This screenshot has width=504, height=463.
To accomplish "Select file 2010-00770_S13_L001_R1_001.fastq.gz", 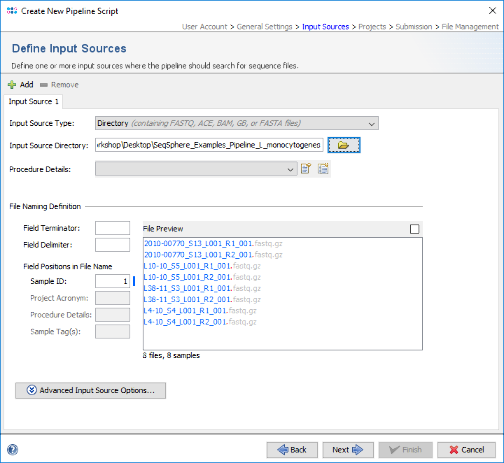I will point(213,243).
